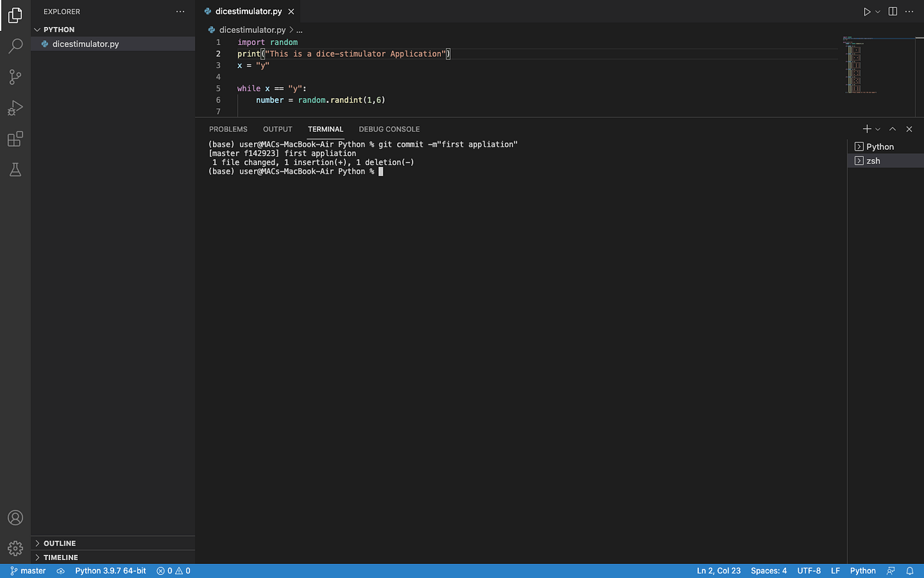Open the Testing flask icon

click(x=15, y=170)
